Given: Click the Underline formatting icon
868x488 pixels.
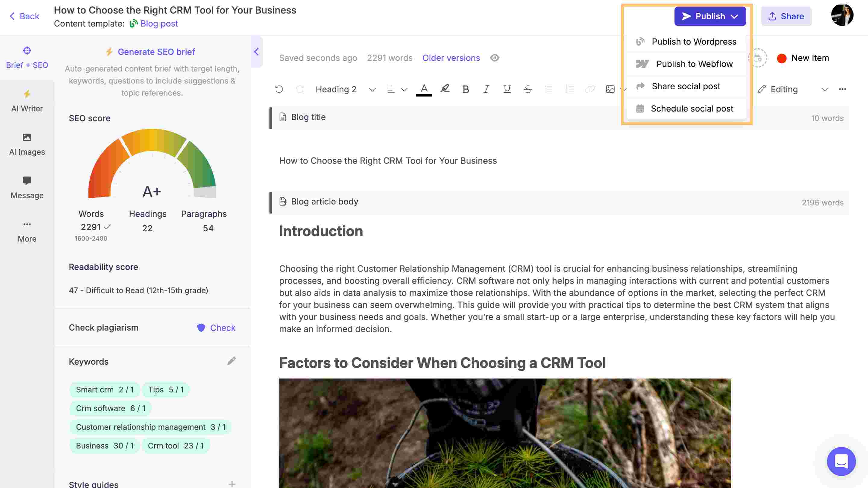Looking at the screenshot, I should 505,89.
